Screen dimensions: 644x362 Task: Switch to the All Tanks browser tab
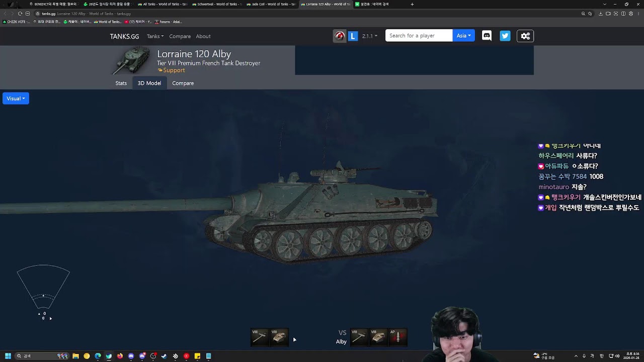tap(162, 4)
